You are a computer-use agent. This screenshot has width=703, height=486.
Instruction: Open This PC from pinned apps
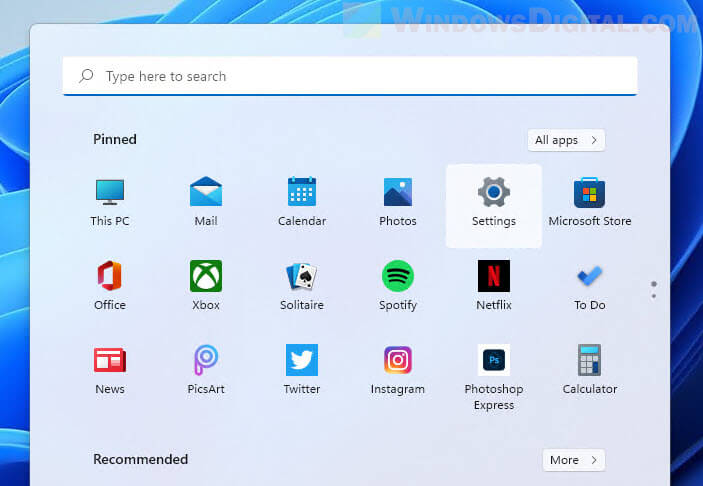110,202
